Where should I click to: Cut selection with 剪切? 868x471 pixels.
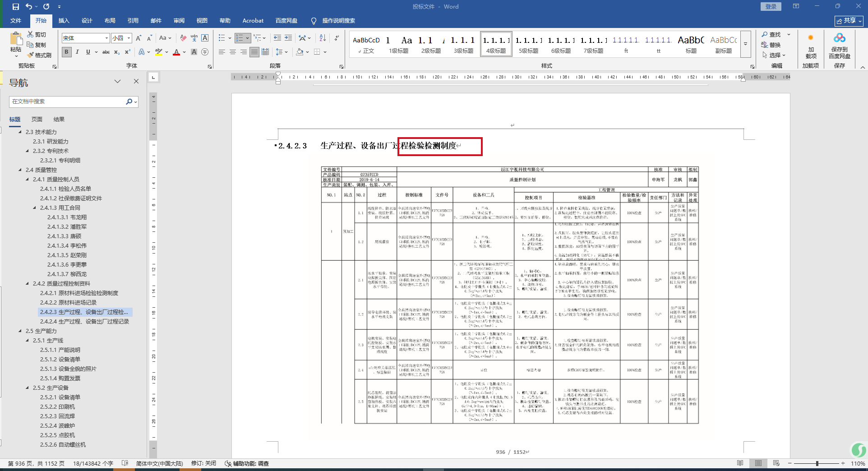coord(37,34)
